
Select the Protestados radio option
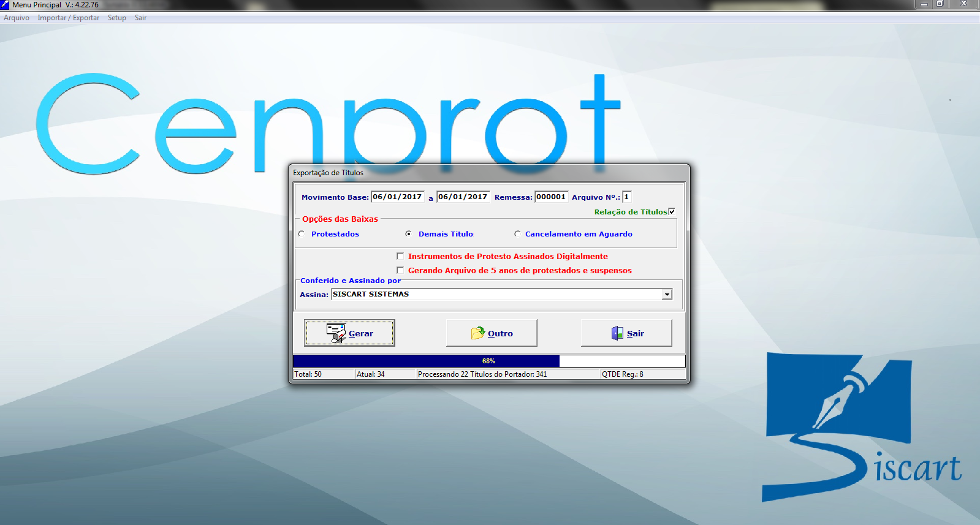pyautogui.click(x=302, y=234)
